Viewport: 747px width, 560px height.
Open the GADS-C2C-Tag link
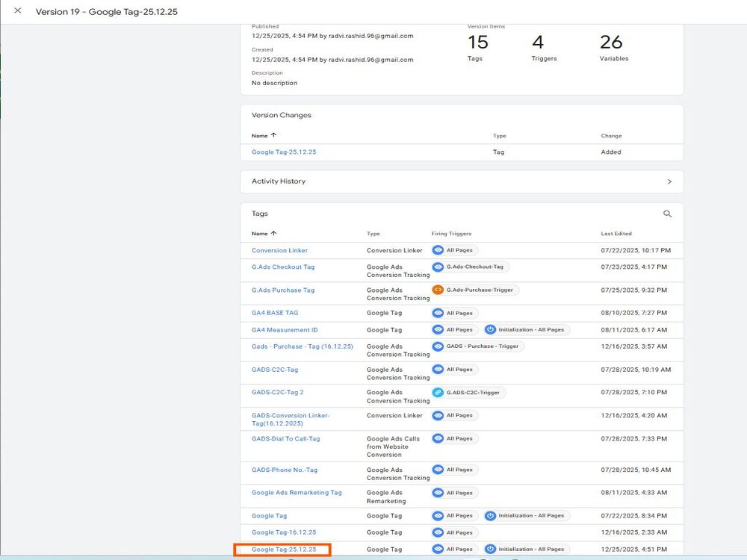tap(275, 370)
